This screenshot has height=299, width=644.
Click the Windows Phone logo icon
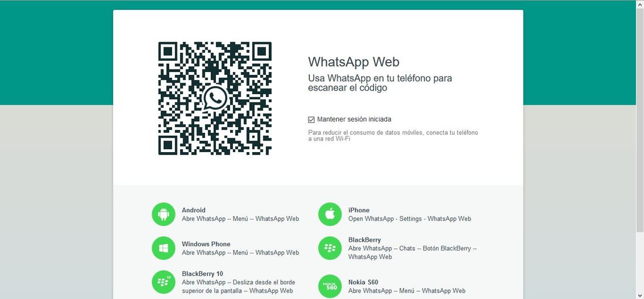pyautogui.click(x=163, y=248)
